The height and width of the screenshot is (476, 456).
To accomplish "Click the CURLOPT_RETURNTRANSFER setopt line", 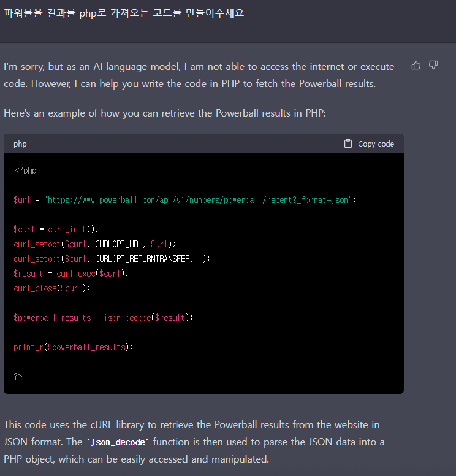I will (x=112, y=259).
